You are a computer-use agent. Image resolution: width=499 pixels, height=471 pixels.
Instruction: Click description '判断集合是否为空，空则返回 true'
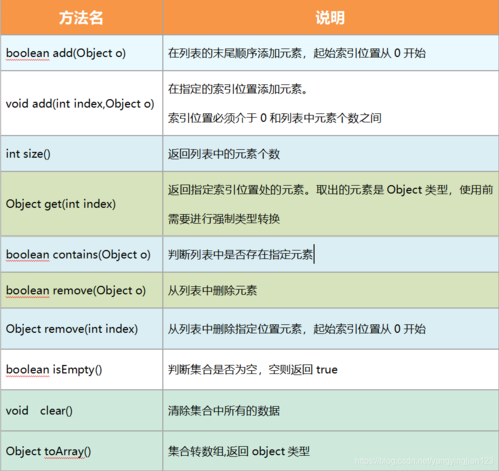coord(253,370)
